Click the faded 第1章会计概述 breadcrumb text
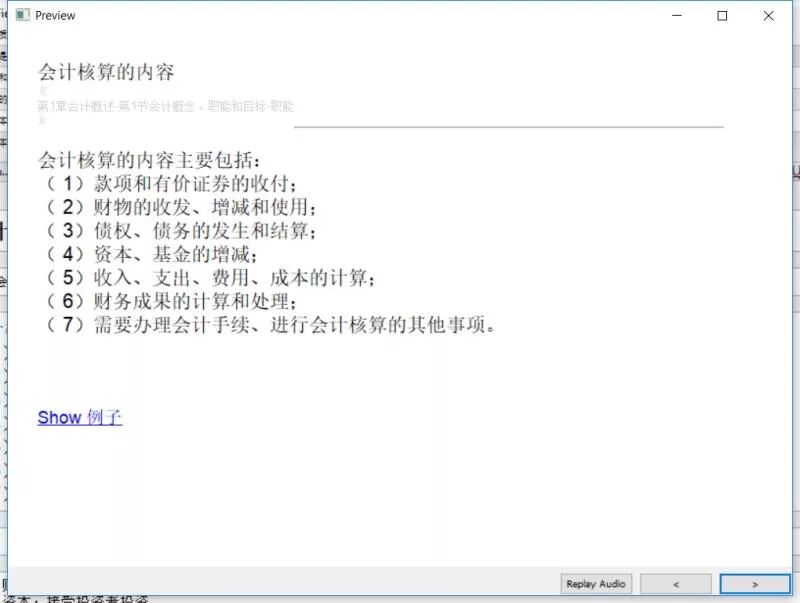This screenshot has width=800, height=603. (165, 106)
